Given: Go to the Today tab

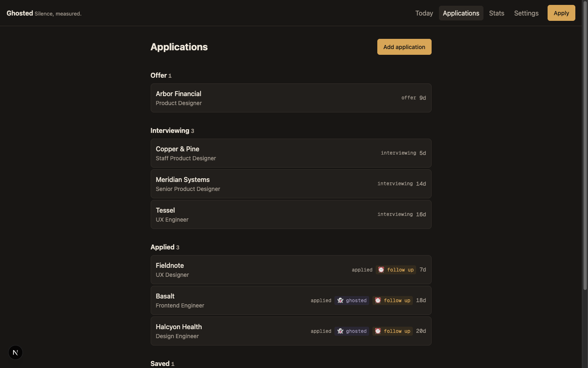Looking at the screenshot, I should pyautogui.click(x=424, y=13).
